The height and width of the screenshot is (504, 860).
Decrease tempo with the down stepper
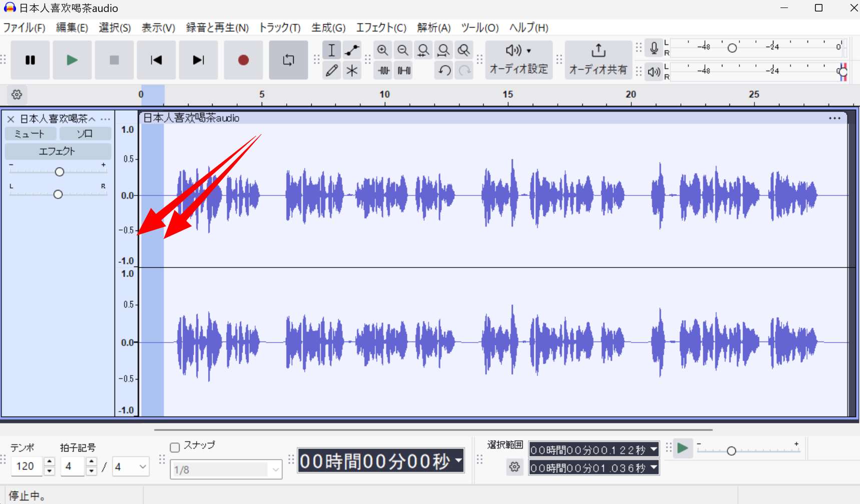[49, 471]
